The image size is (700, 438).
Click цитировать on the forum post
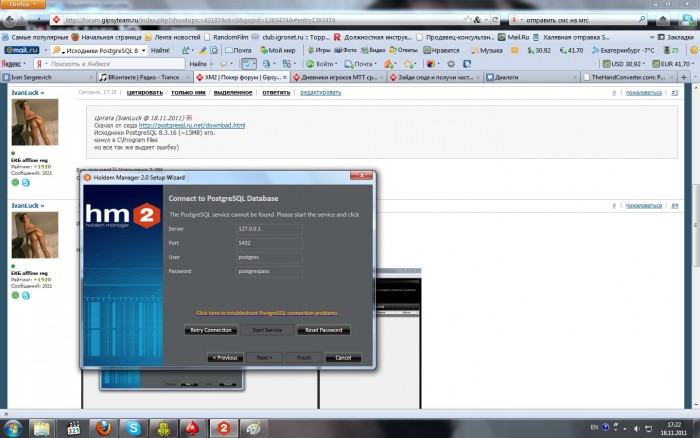pyautogui.click(x=145, y=92)
